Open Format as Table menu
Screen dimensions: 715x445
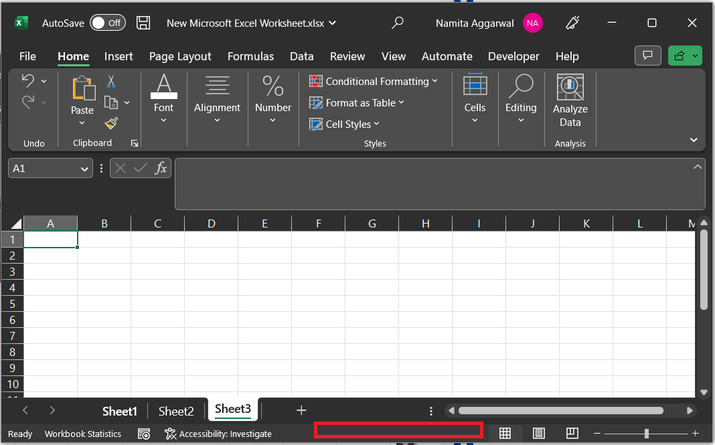pyautogui.click(x=357, y=103)
